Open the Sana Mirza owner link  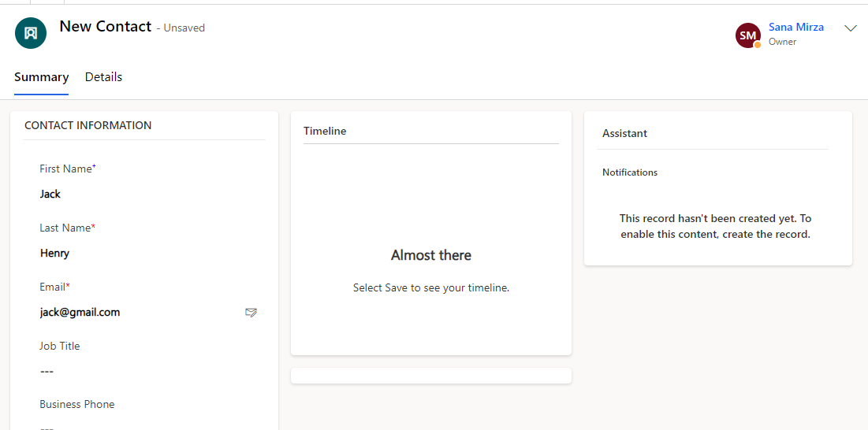[x=796, y=28]
